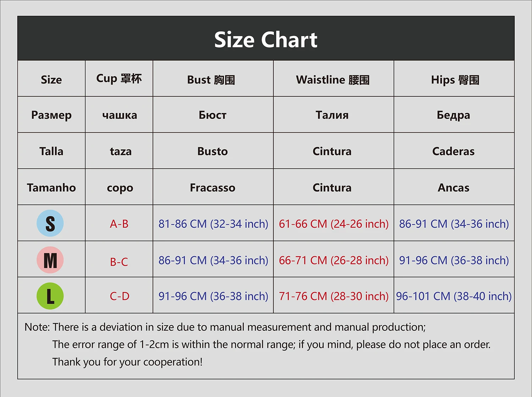Screen dimensions: 532x397
Task: Select bust 91-96 CM (36-38 inch) cell
Action: click(x=213, y=295)
